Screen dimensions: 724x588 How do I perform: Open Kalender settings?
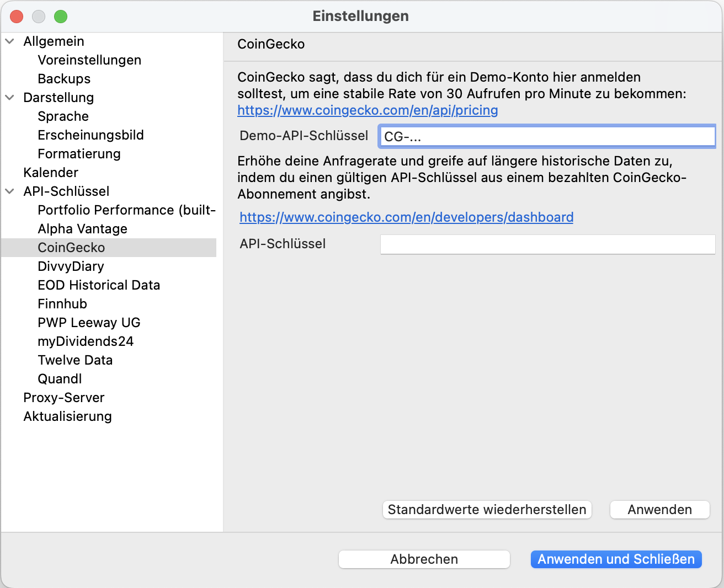[51, 173]
